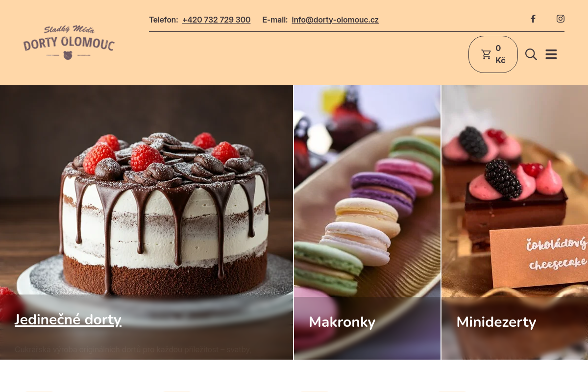The height and width of the screenshot is (392, 588).
Task: Click the colorful macarons photo
Action: pos(367,196)
